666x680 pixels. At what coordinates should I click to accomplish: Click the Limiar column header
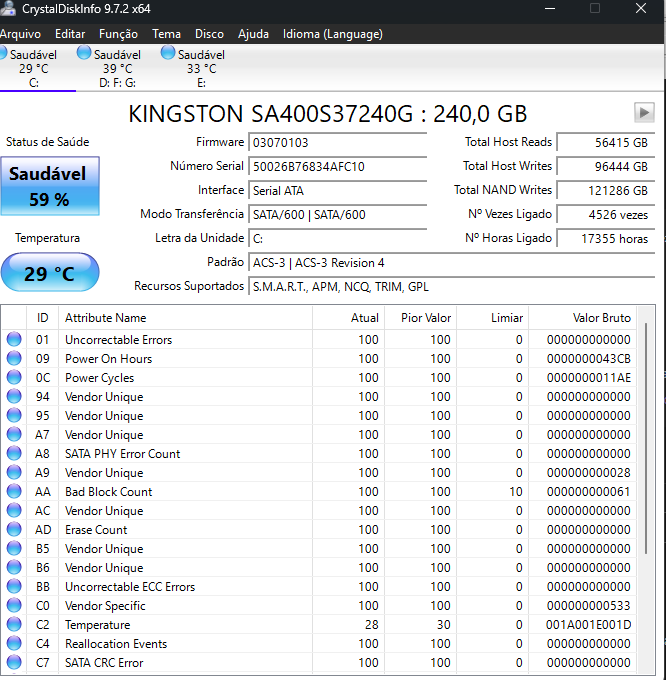pos(492,318)
